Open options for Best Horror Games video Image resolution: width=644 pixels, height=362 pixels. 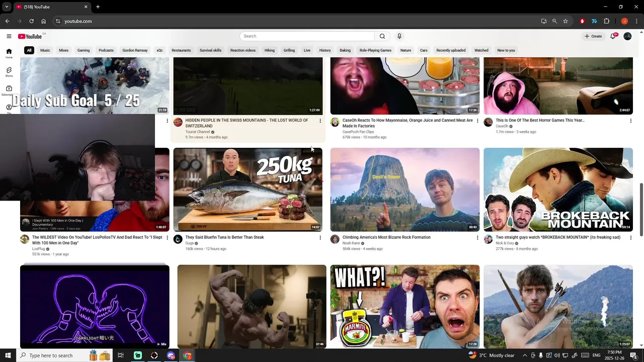pyautogui.click(x=630, y=121)
